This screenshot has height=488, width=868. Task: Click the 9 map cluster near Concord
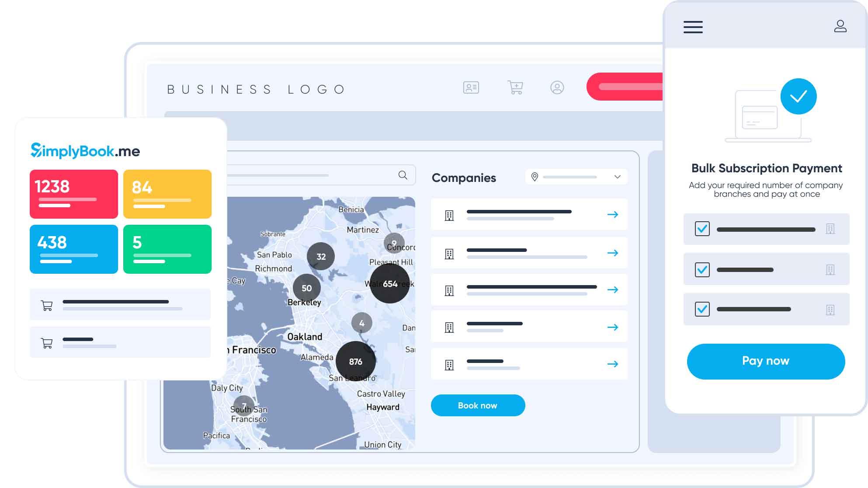[394, 243]
